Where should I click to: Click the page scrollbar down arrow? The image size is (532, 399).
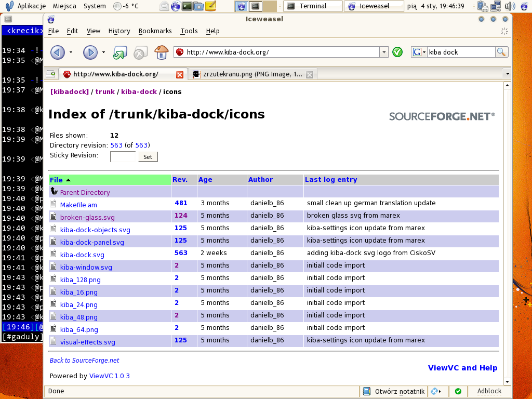tap(507, 381)
